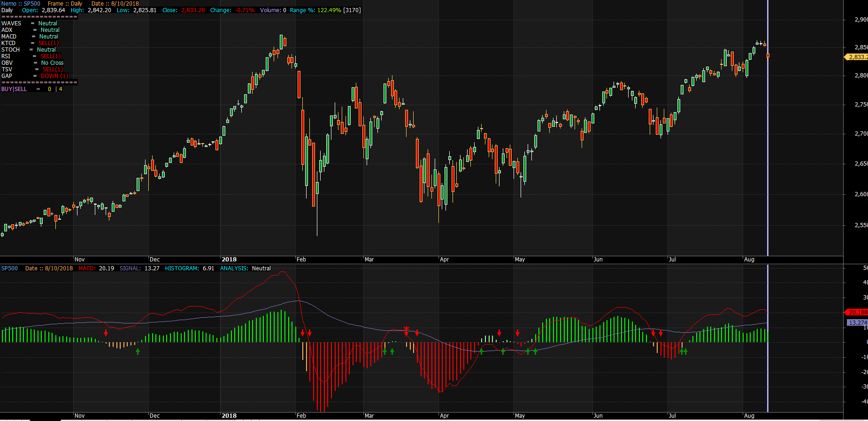Click the MACD panel 'Date :: 8/10/2018' text
This screenshot has width=868, height=421.
point(49,268)
